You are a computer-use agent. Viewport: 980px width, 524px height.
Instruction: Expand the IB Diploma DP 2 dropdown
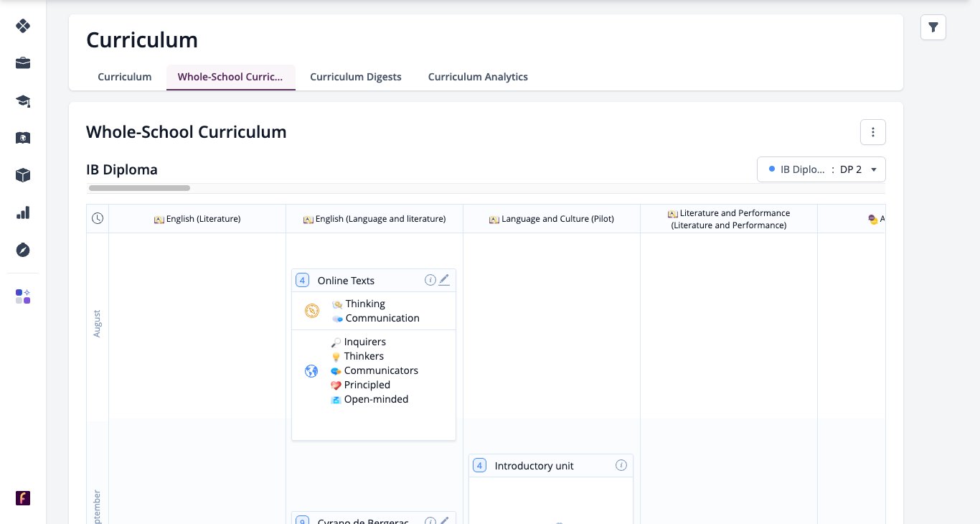click(821, 169)
